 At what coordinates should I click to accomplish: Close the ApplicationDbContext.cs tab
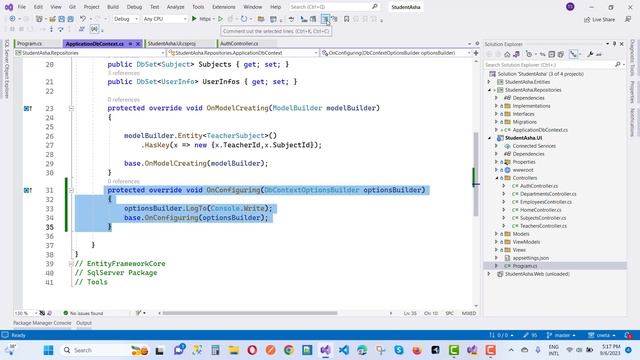[x=138, y=44]
